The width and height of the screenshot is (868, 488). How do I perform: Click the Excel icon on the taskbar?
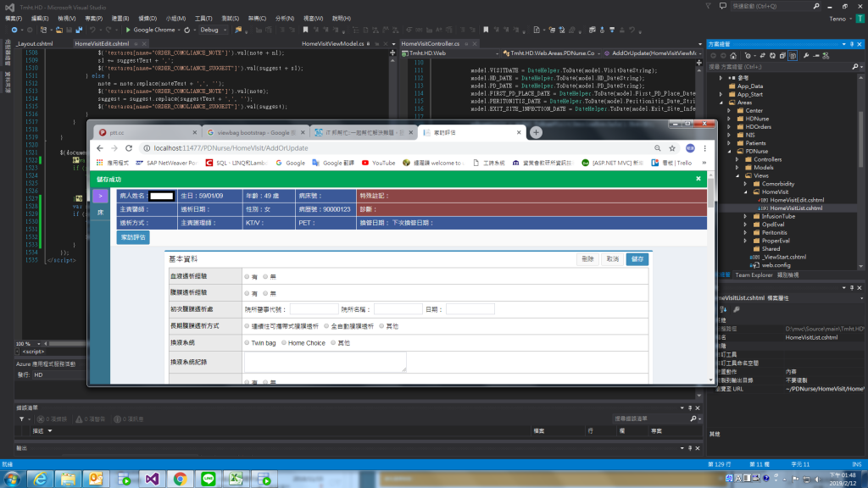click(236, 479)
